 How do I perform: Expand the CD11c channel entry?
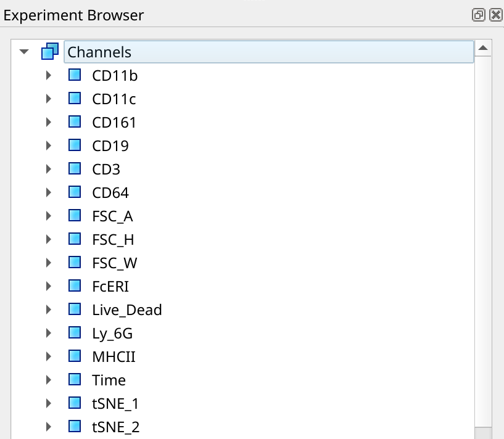(49, 99)
